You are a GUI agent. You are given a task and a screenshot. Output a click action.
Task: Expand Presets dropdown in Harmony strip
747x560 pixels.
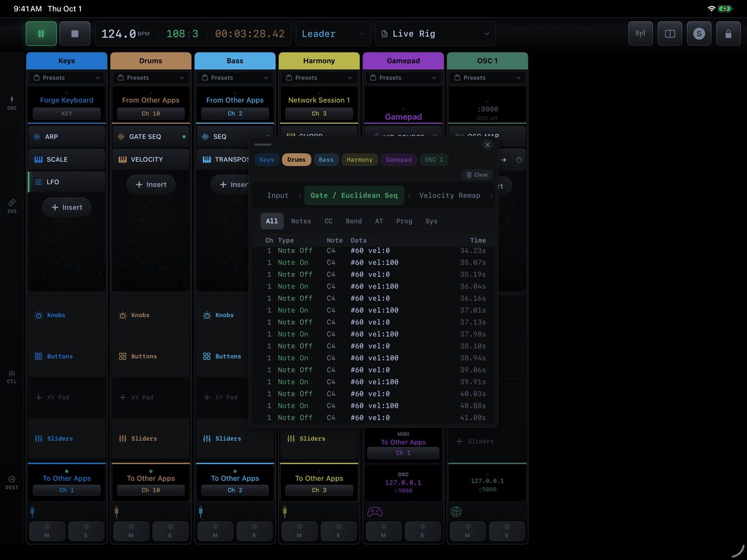319,78
